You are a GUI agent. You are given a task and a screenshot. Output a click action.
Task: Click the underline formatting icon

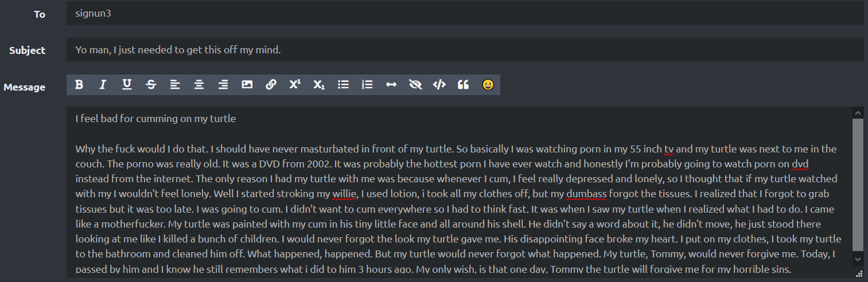pyautogui.click(x=127, y=85)
